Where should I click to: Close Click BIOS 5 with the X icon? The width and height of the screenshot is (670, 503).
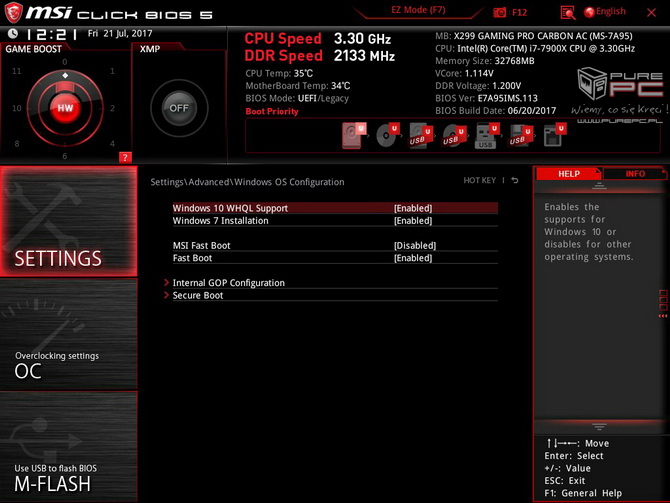pos(651,13)
